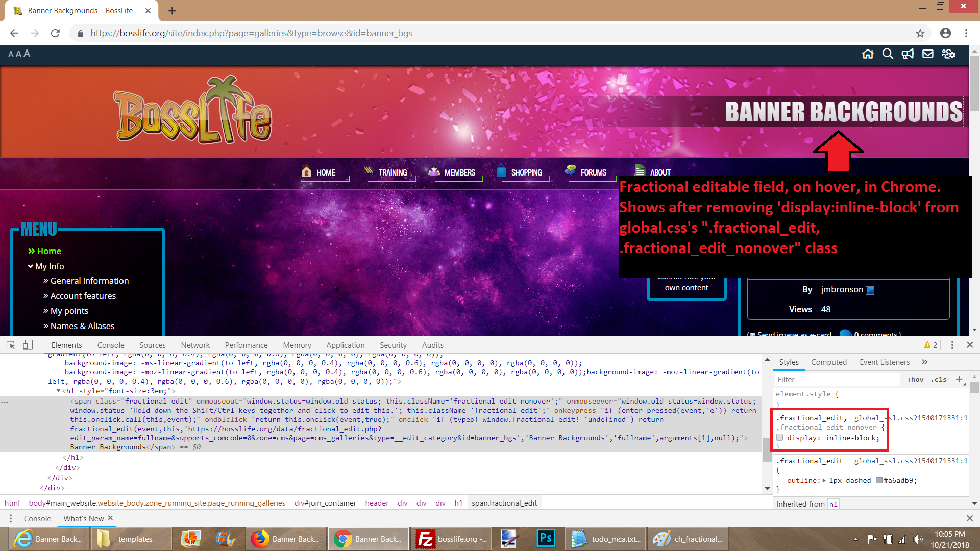Open the site search magnifier icon
The height and width of the screenshot is (551, 980).
point(888,54)
